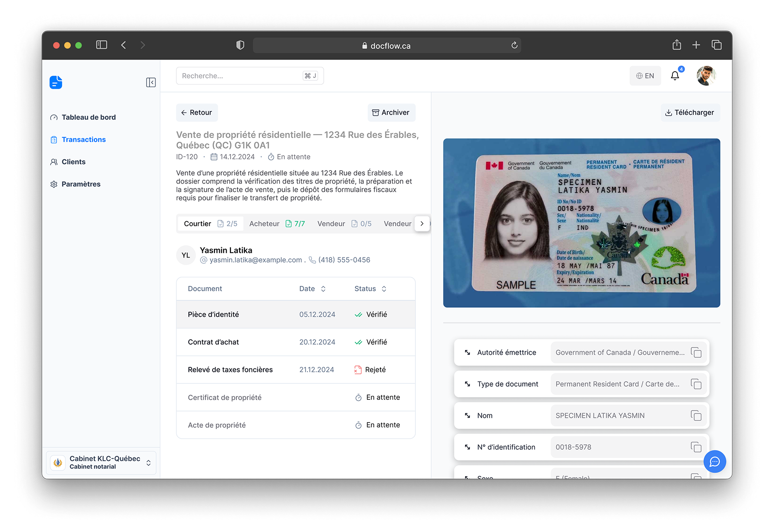The height and width of the screenshot is (532, 774).
Task: Reload the docflow.ca page
Action: coord(514,45)
